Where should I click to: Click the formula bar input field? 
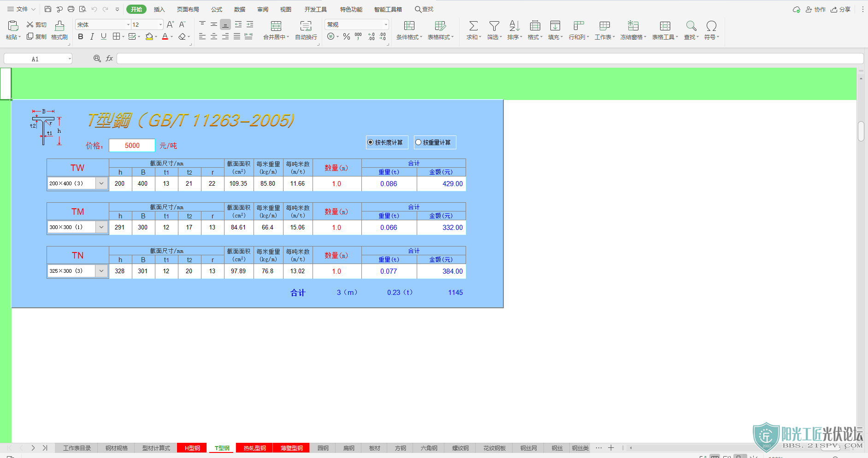490,59
